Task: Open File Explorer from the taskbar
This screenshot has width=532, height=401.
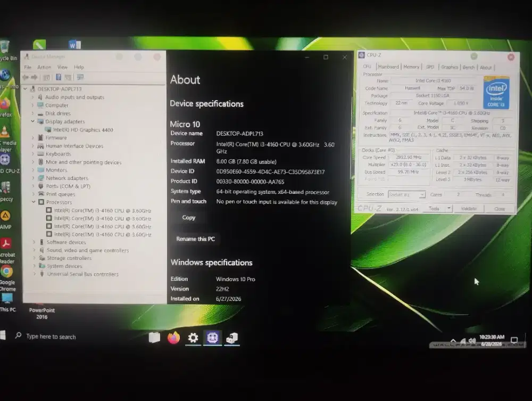Action: pyautogui.click(x=154, y=338)
